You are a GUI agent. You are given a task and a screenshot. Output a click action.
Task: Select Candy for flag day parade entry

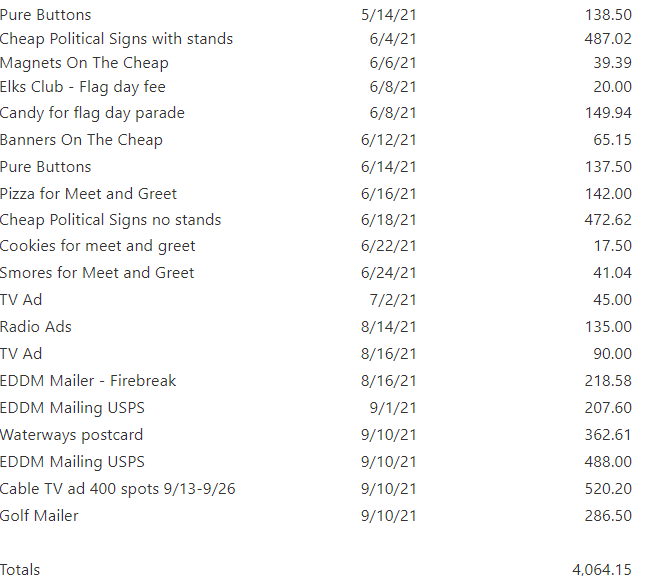coord(92,113)
